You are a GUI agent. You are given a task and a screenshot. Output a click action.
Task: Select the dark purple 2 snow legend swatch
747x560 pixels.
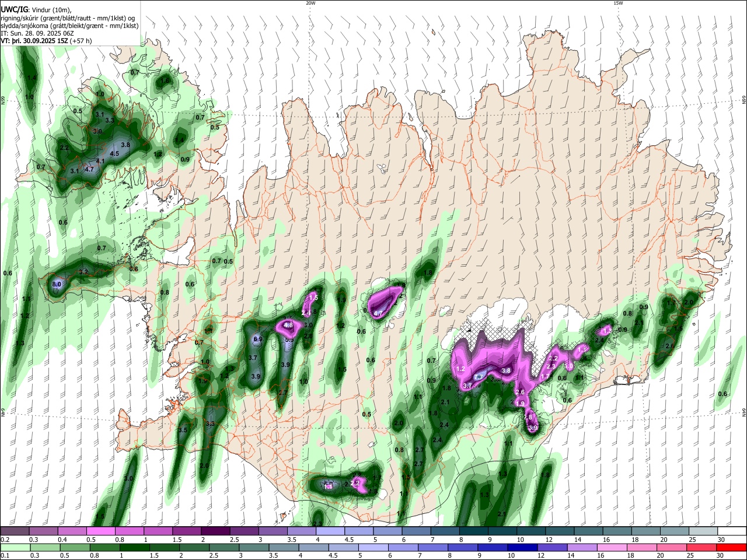tap(215, 531)
